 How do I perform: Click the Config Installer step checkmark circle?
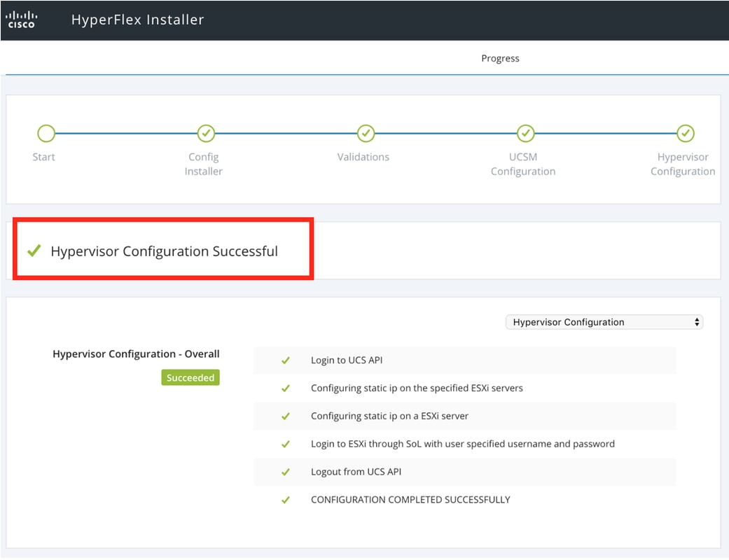pyautogui.click(x=206, y=134)
